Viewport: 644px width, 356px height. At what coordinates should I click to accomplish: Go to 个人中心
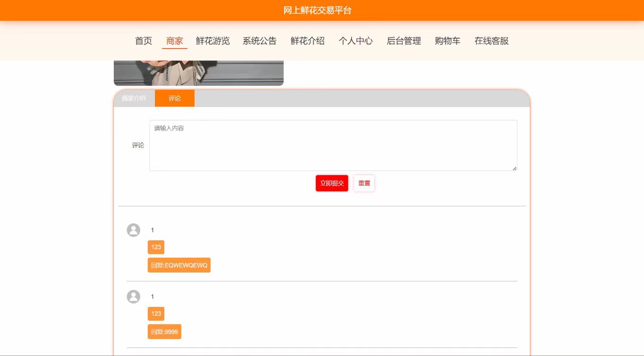[356, 41]
